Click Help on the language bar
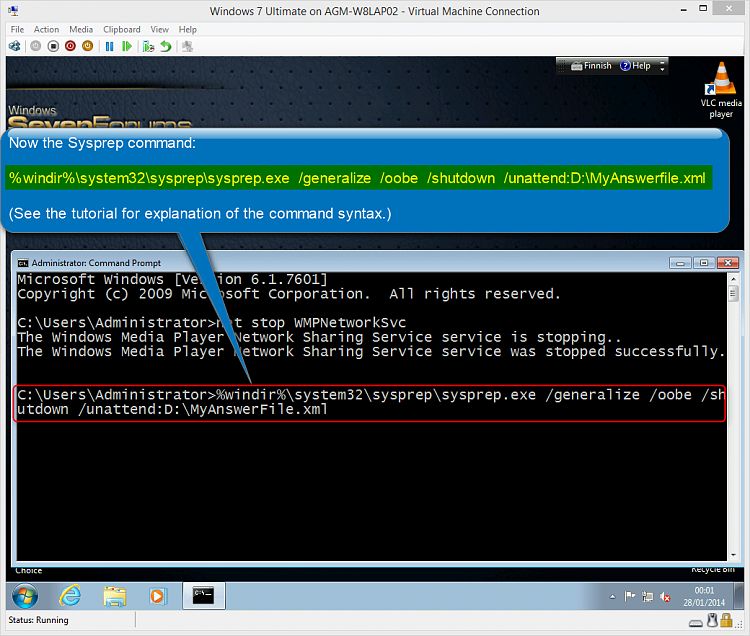The height and width of the screenshot is (636, 750). pos(636,66)
